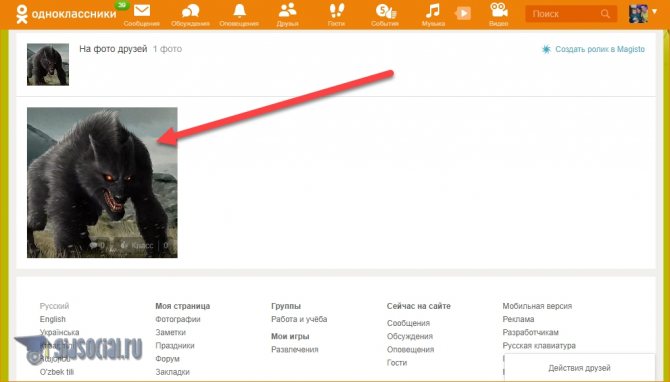Open the Закладки footer link
The width and height of the screenshot is (670, 382).
[173, 372]
